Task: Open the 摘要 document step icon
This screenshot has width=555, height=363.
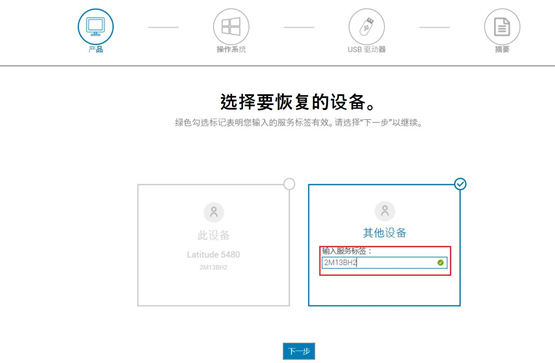Action: 502,27
